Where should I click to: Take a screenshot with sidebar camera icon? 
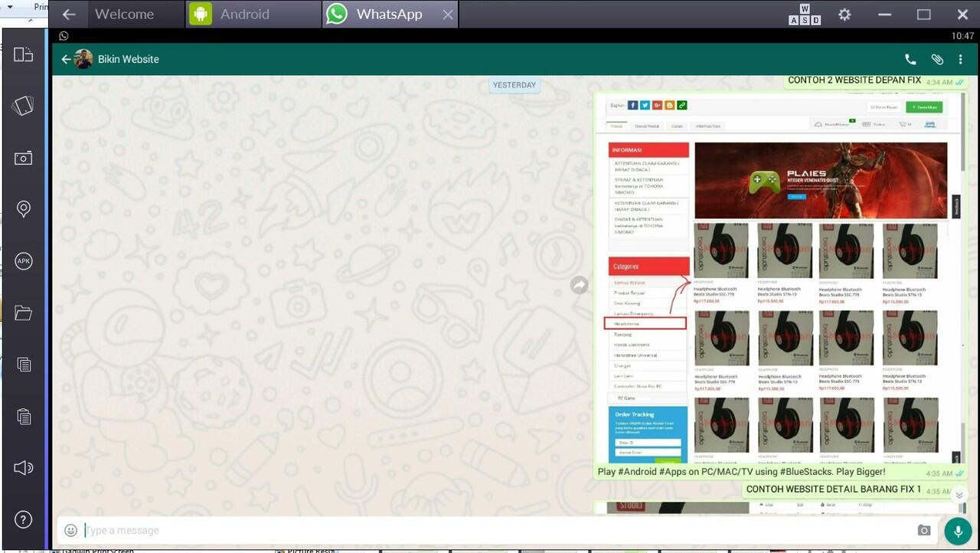click(24, 158)
